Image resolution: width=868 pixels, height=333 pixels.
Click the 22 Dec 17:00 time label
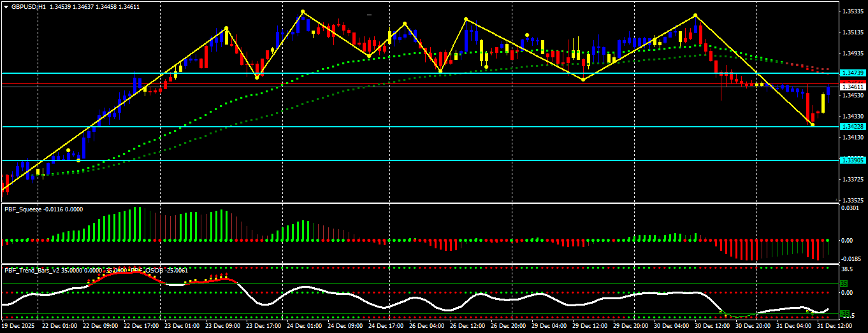[x=141, y=325]
